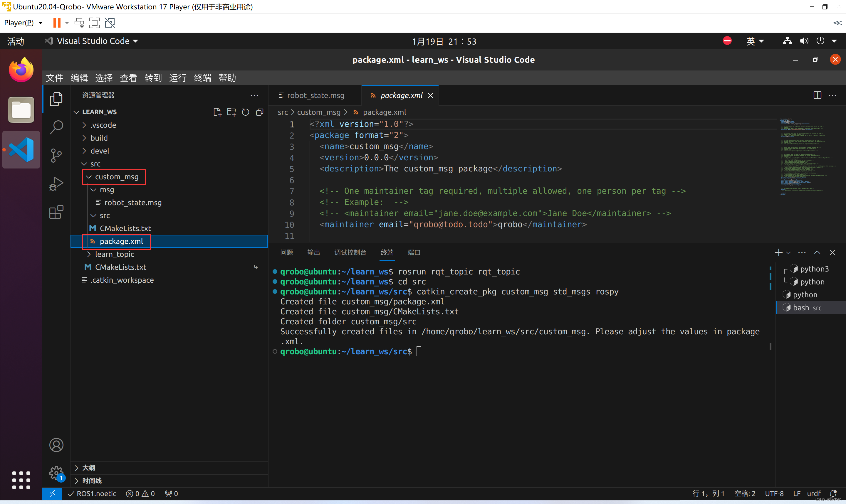Select the bash src terminal entry
Image resolution: width=846 pixels, height=504 pixels.
point(810,308)
